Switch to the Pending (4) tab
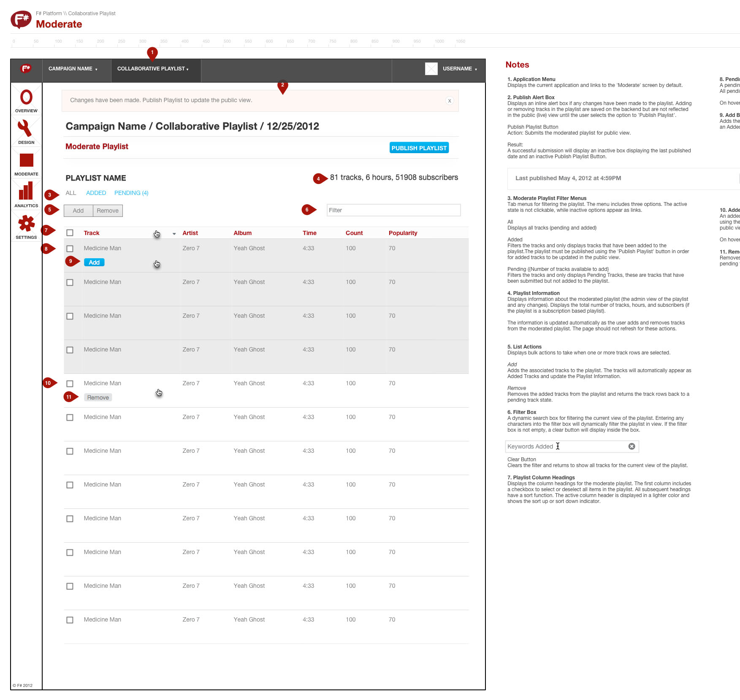Image resolution: width=740 pixels, height=700 pixels. (x=131, y=193)
